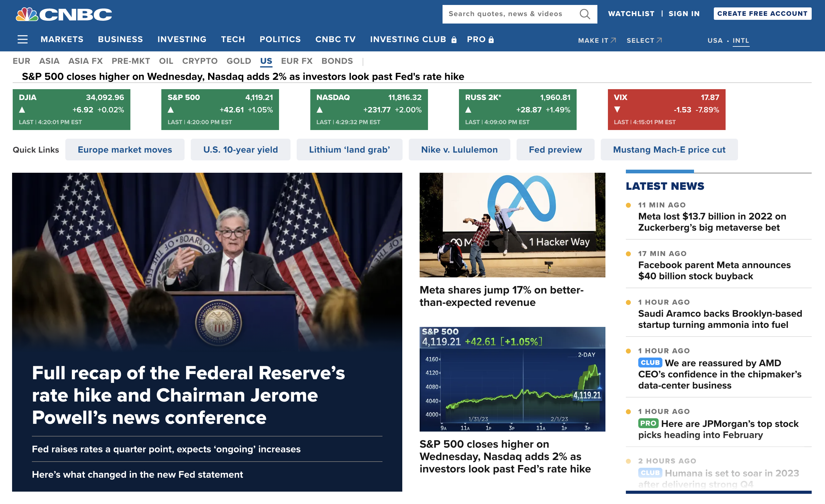825x504 pixels.
Task: Open Meta lost $13.7 billion story
Action: pos(712,222)
